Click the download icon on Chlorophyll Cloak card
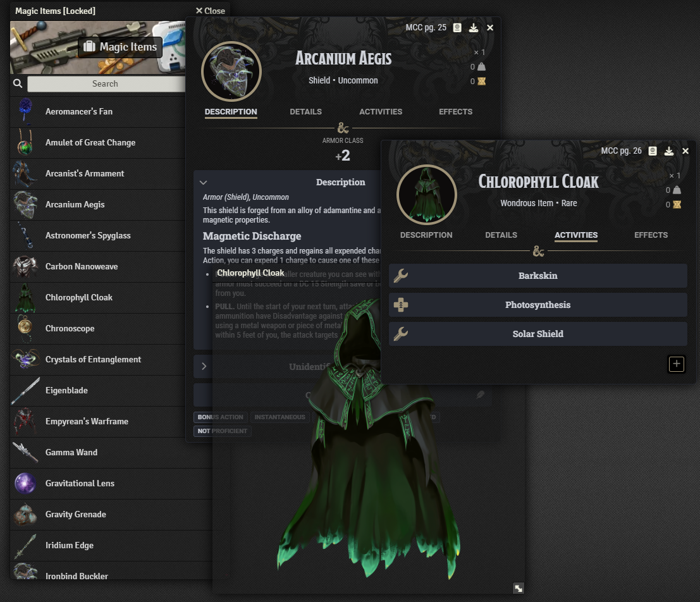The width and height of the screenshot is (700, 602). click(669, 151)
